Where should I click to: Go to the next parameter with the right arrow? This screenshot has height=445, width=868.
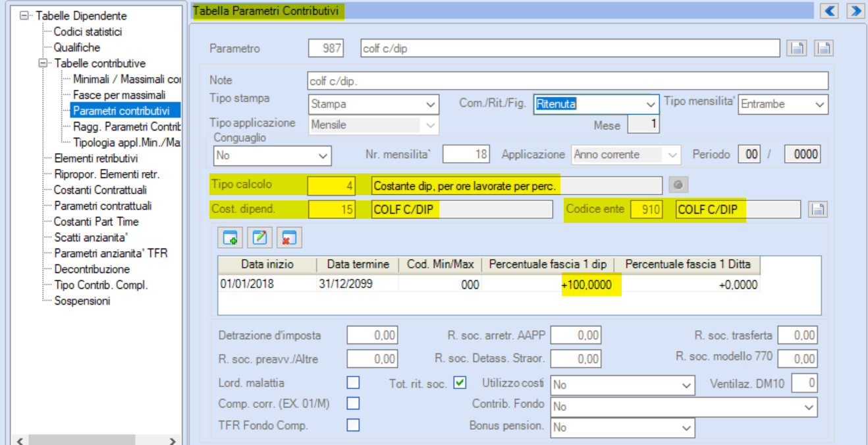coord(855,11)
